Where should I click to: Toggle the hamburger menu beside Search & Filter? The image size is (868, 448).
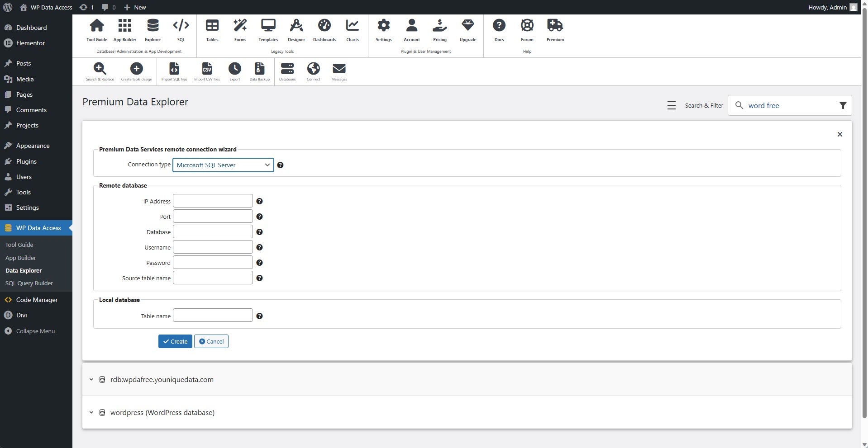tap(671, 105)
